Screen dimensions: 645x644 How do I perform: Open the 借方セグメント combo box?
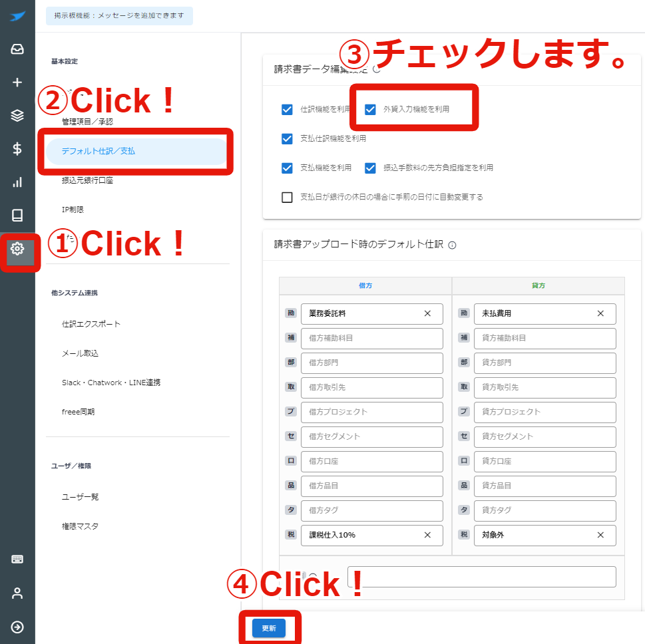(x=372, y=436)
